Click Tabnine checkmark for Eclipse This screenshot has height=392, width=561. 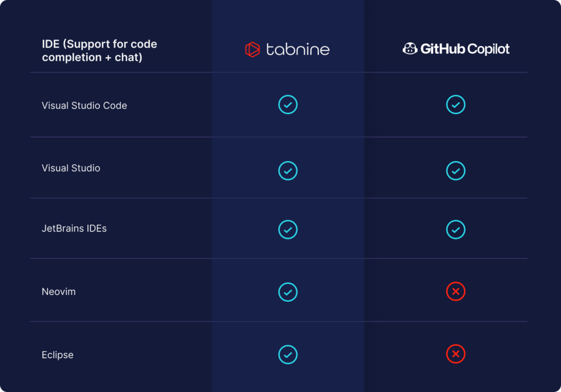(288, 355)
